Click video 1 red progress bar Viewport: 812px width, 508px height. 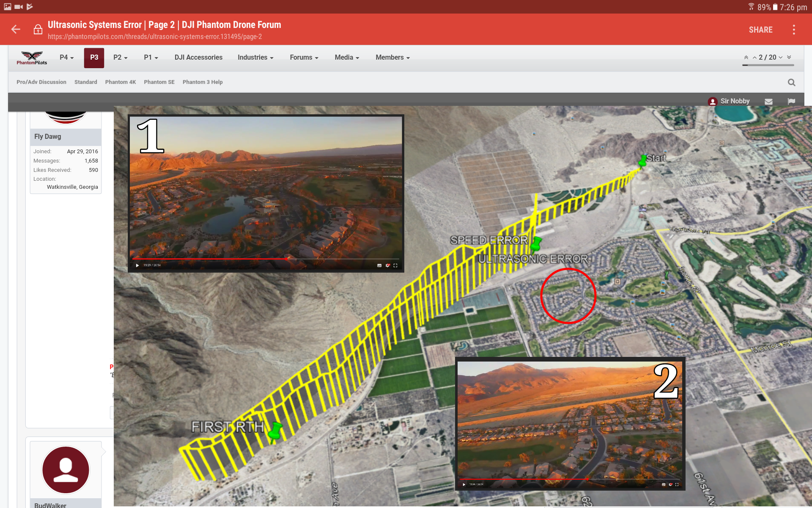(210, 259)
